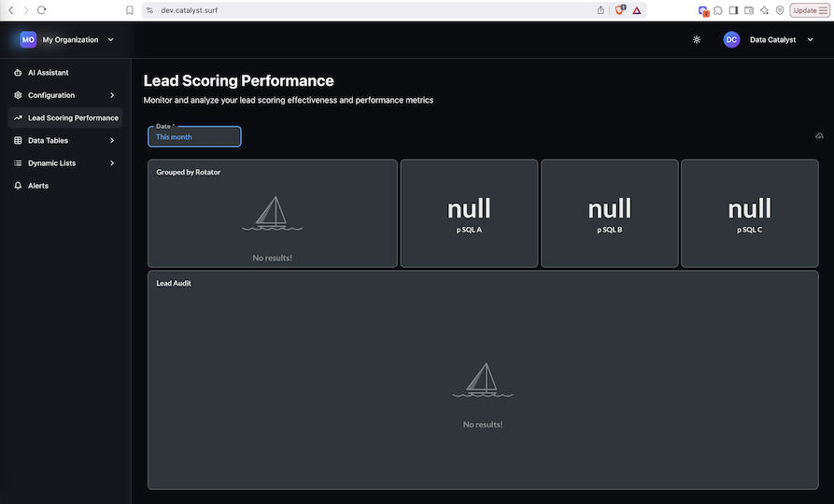834x504 pixels.
Task: Open Alerts in sidebar
Action: point(64,186)
